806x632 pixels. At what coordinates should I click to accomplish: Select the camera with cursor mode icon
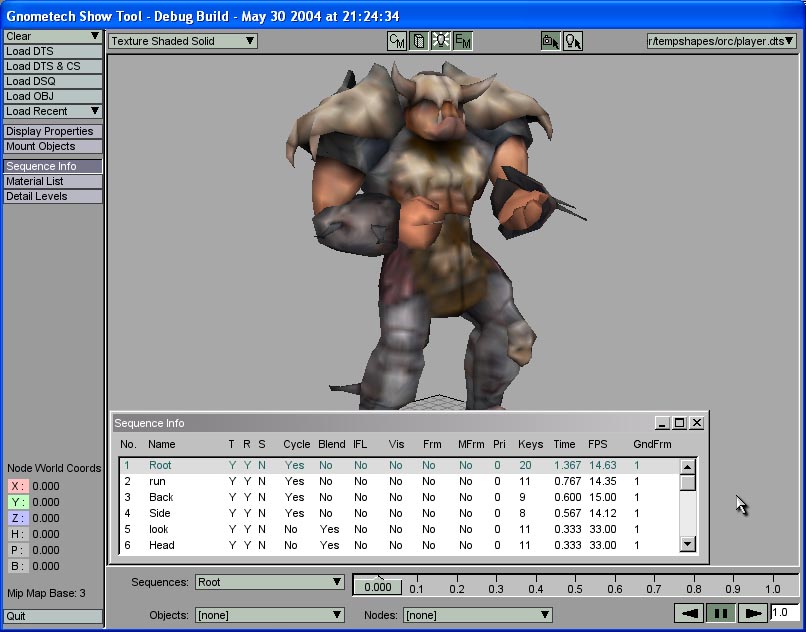pyautogui.click(x=551, y=41)
